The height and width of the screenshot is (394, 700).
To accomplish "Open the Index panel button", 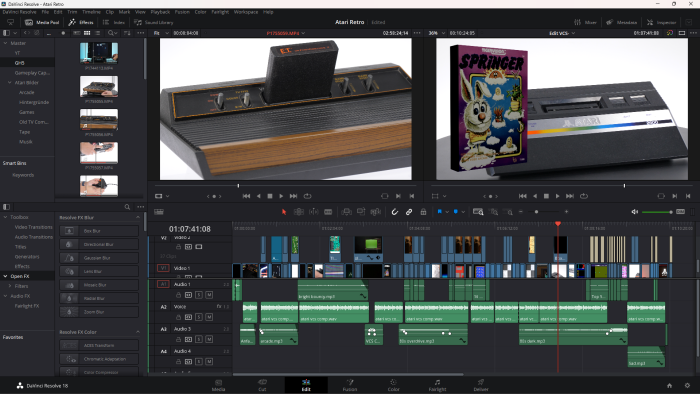I will [x=114, y=22].
